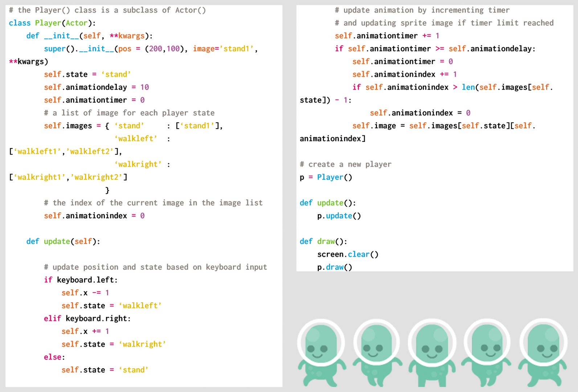578x392 pixels.
Task: Click the 'p = Player()' line
Action: pos(326,177)
